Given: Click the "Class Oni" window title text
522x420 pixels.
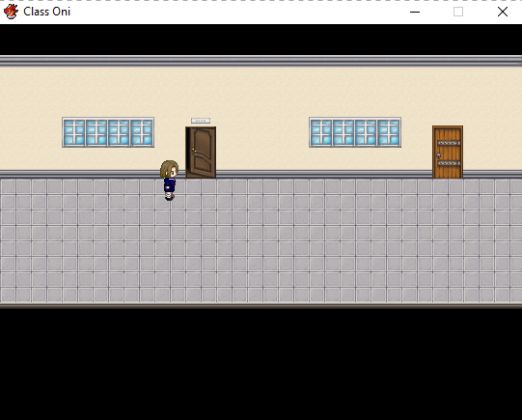Looking at the screenshot, I should (x=47, y=12).
